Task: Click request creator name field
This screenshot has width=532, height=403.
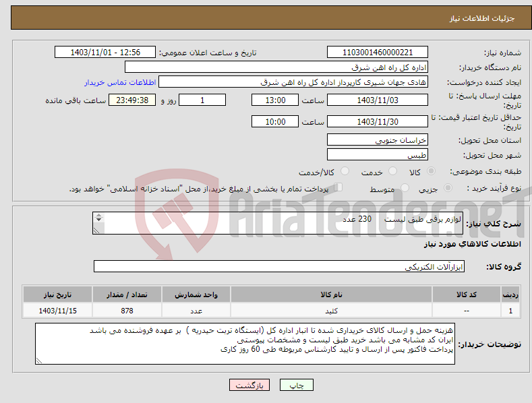Action: [293, 82]
